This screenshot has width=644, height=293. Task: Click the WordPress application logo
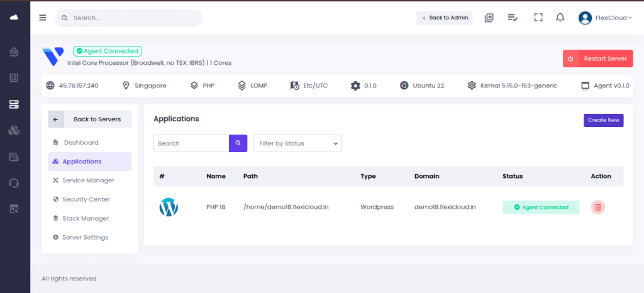click(x=169, y=207)
